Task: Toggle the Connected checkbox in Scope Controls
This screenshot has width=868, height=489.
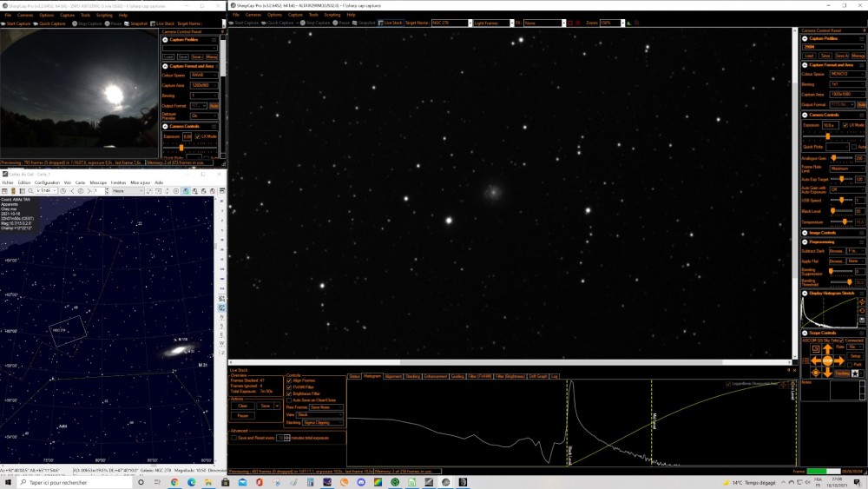Action: coord(841,340)
